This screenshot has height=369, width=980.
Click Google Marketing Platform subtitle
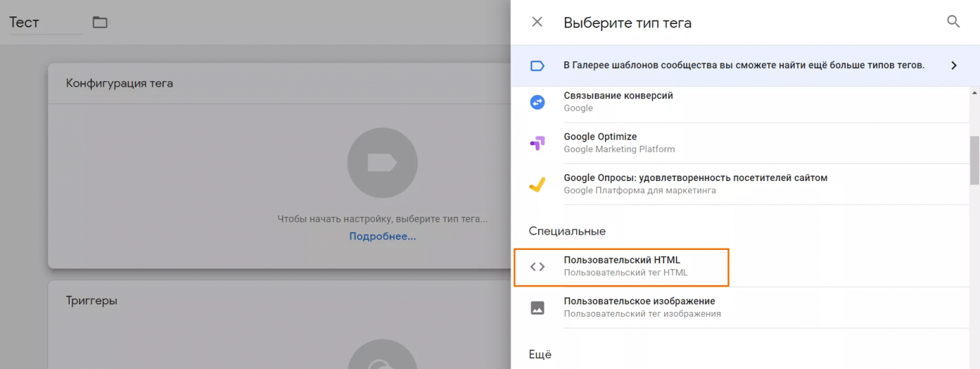coord(619,149)
